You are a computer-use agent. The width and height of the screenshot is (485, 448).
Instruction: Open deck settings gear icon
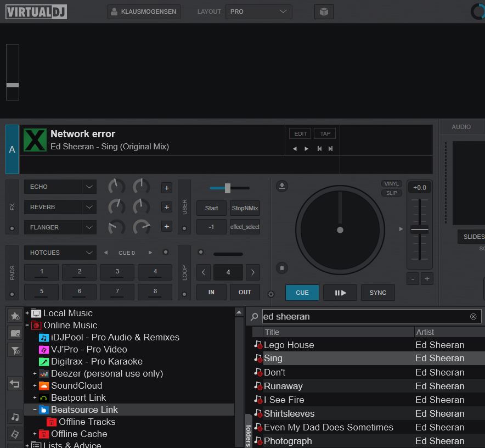click(x=270, y=294)
